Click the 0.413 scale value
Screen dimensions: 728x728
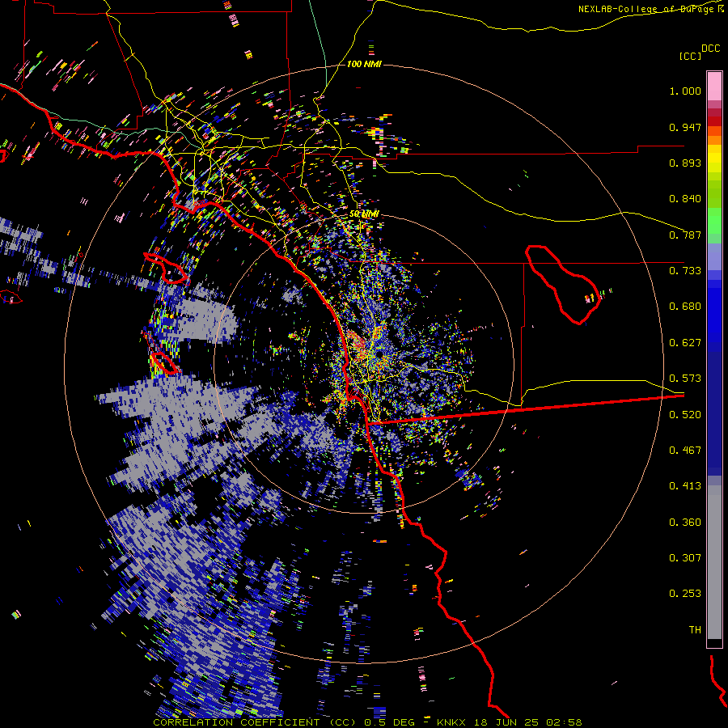[x=685, y=486]
